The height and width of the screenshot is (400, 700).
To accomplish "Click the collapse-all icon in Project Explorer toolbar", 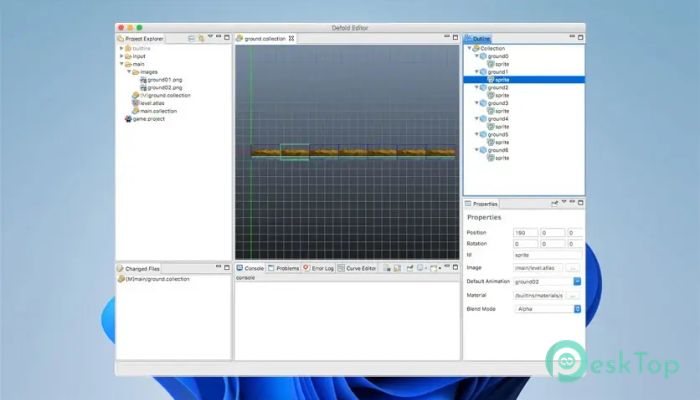I will click(x=192, y=38).
